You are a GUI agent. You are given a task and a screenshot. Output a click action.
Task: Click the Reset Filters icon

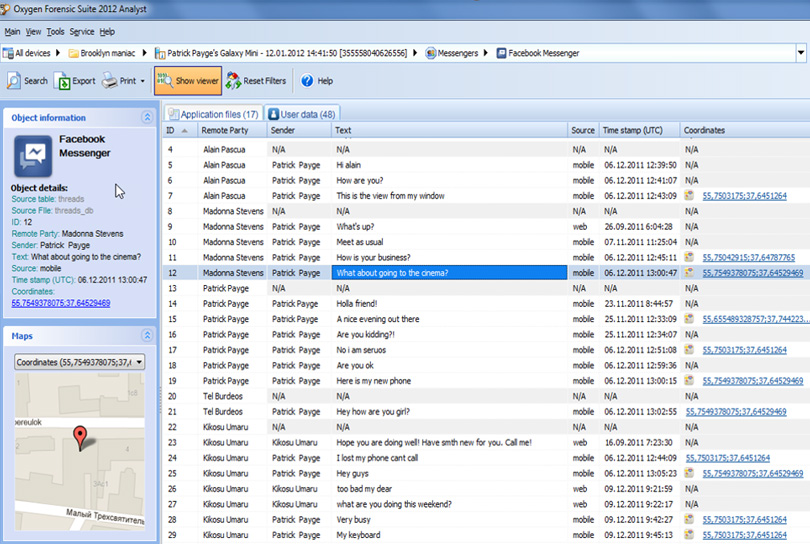pos(233,81)
